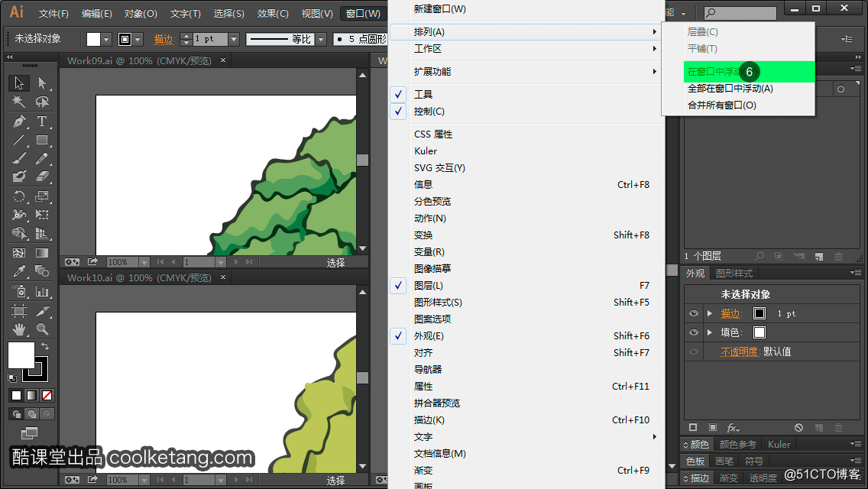Click swap fill and stroke arrow

coord(45,345)
